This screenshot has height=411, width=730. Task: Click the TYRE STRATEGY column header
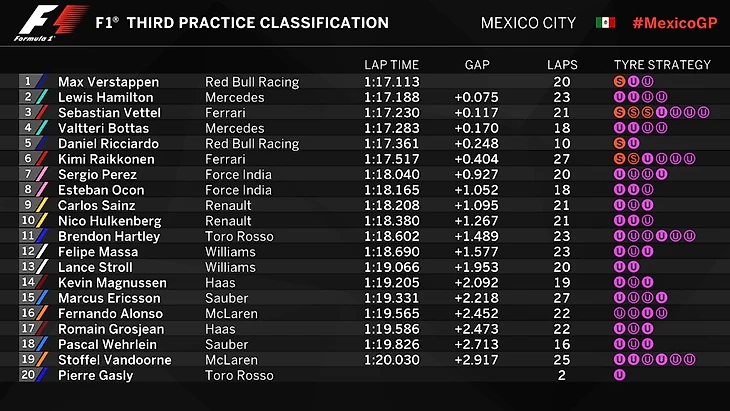[662, 64]
